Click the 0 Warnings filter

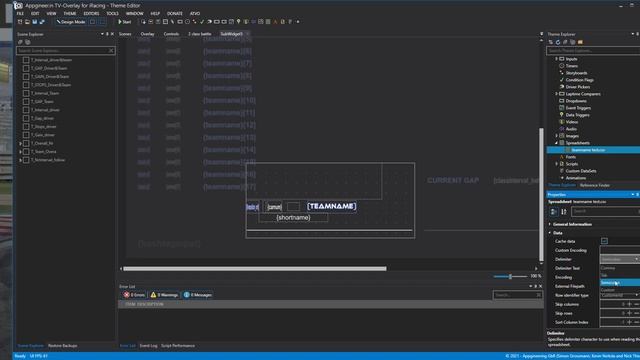164,295
